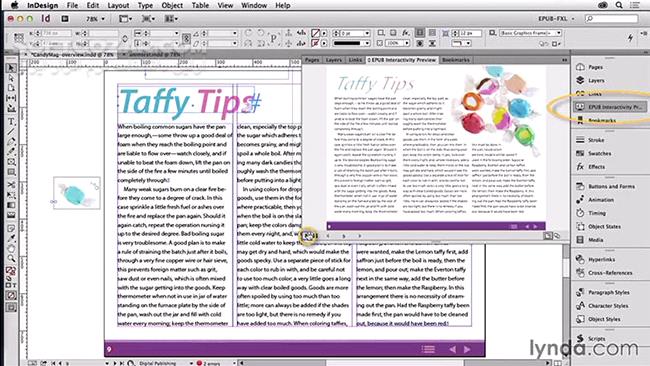Screen dimensions: 650x366
Task: Select the Rectangle Frame tool
Action: [x=11, y=162]
